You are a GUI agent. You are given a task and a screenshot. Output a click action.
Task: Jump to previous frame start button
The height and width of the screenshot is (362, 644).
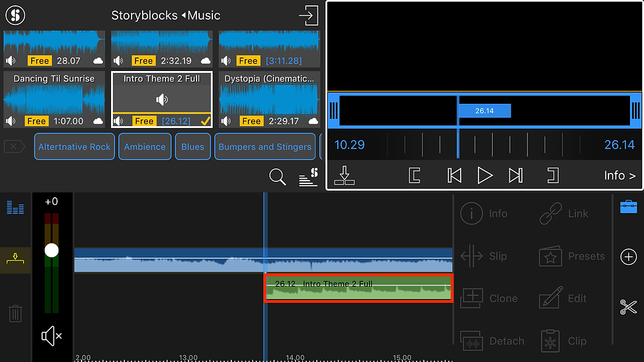[454, 175]
